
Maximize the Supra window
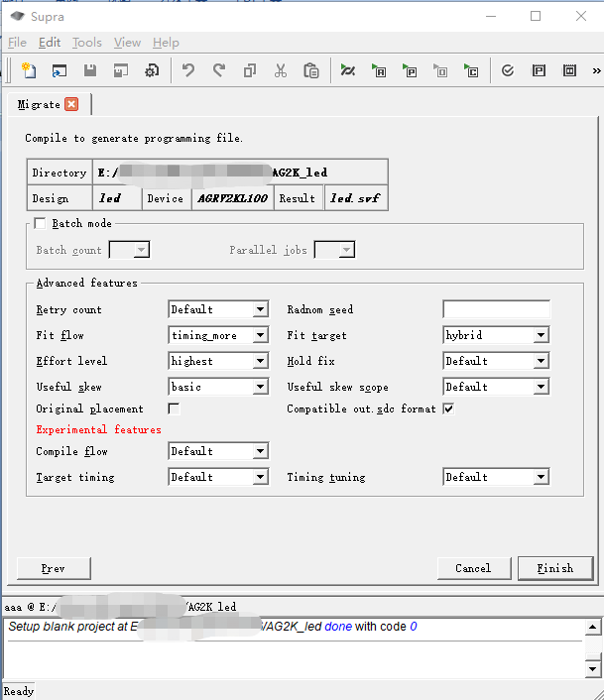coord(536,16)
